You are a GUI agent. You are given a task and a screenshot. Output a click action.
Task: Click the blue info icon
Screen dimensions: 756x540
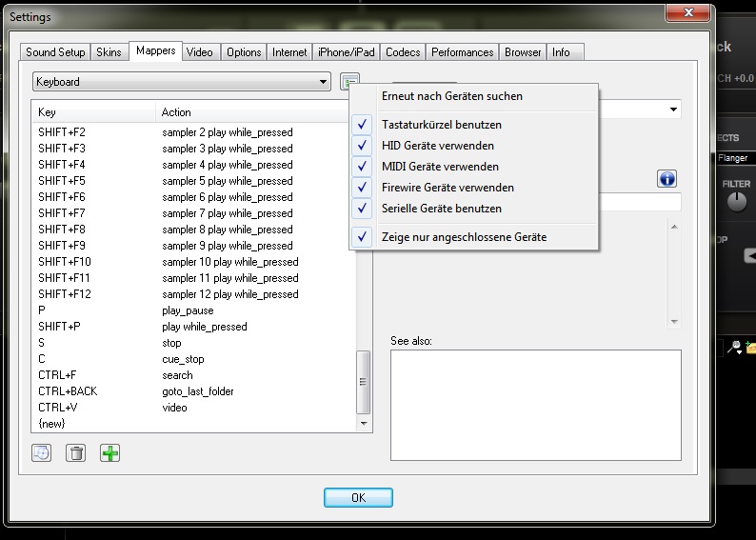coord(666,178)
